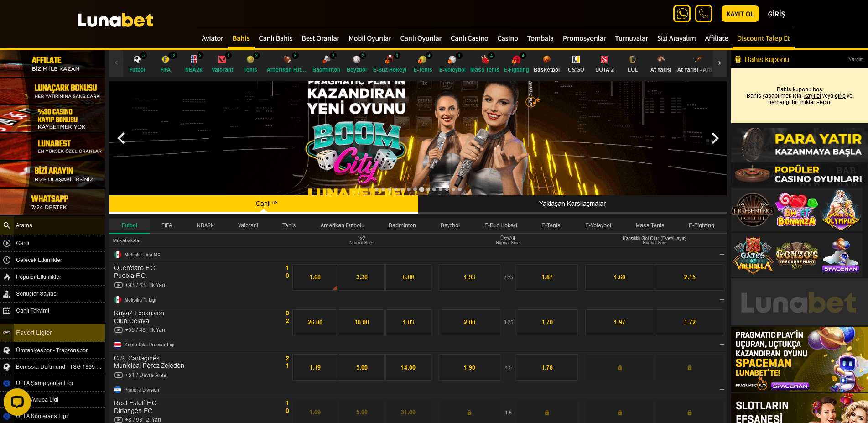Switch to Canlı matches tab

click(x=264, y=204)
